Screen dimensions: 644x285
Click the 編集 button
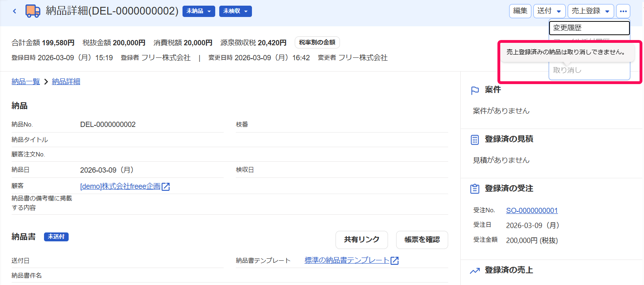[520, 11]
